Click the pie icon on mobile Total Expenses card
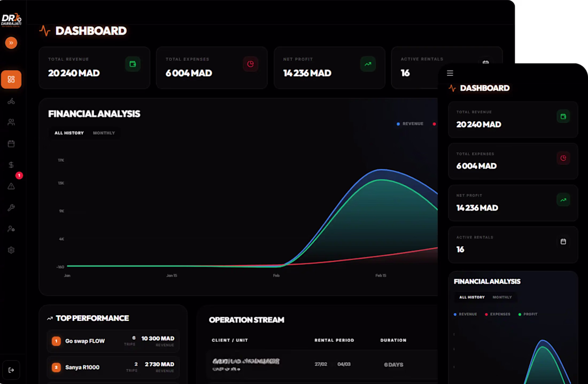Viewport: 588px width, 384px height. pos(563,158)
